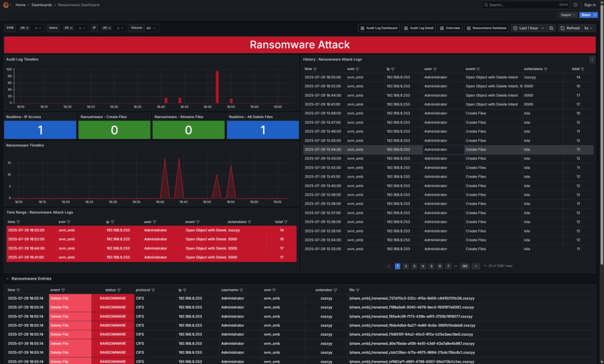Click the next page arrow in History logs
This screenshot has height=364, width=604.
476,266
